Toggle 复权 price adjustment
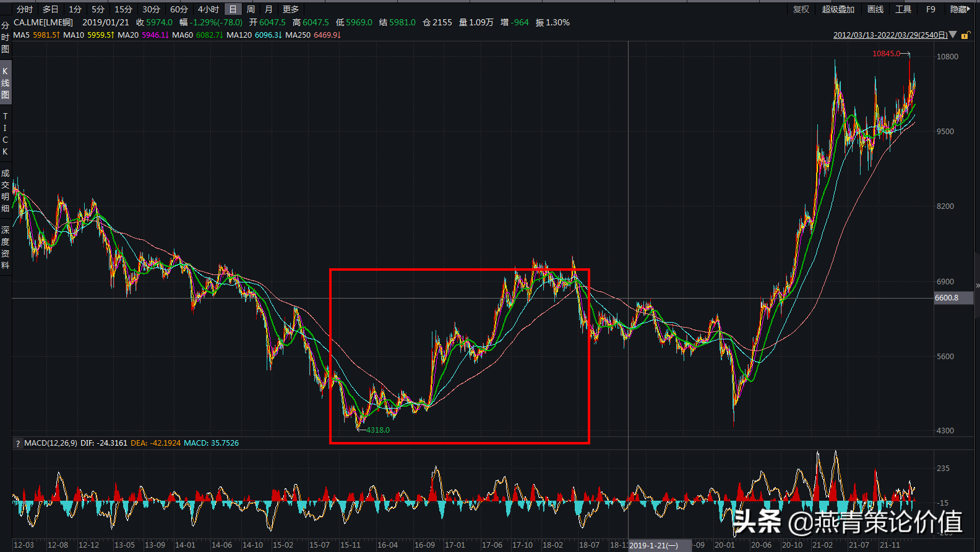 (801, 9)
